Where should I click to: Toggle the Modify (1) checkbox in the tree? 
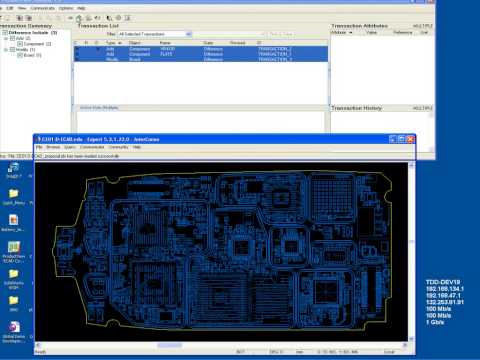coord(12,50)
